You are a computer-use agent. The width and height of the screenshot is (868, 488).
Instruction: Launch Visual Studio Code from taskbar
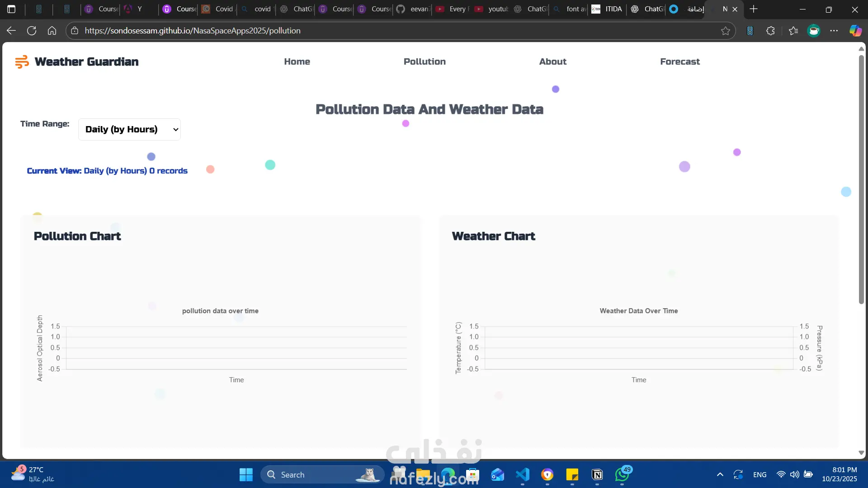(523, 474)
